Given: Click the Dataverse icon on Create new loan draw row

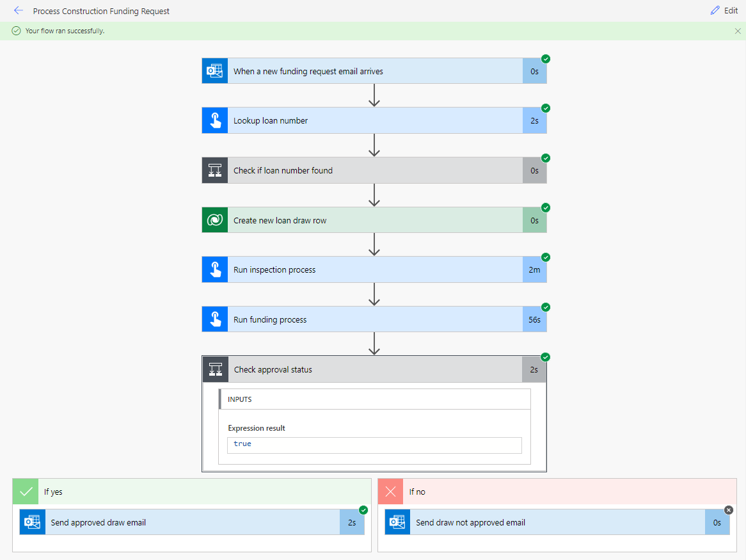Looking at the screenshot, I should pos(214,220).
